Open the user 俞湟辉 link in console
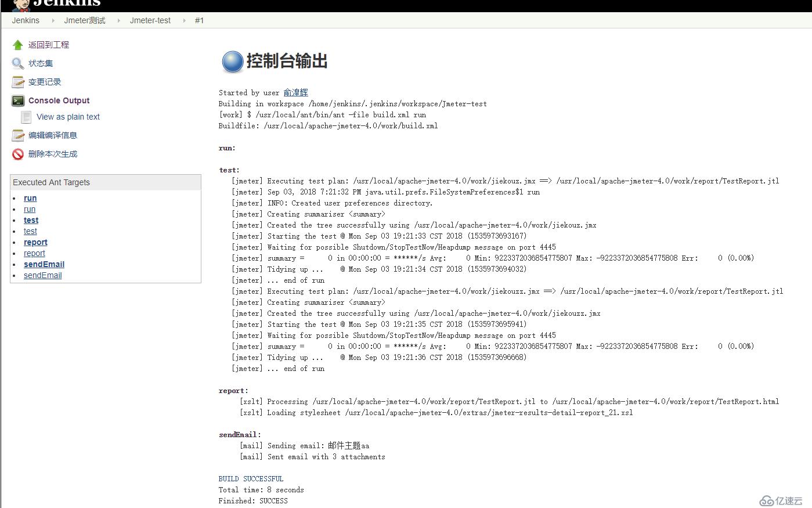 point(295,93)
